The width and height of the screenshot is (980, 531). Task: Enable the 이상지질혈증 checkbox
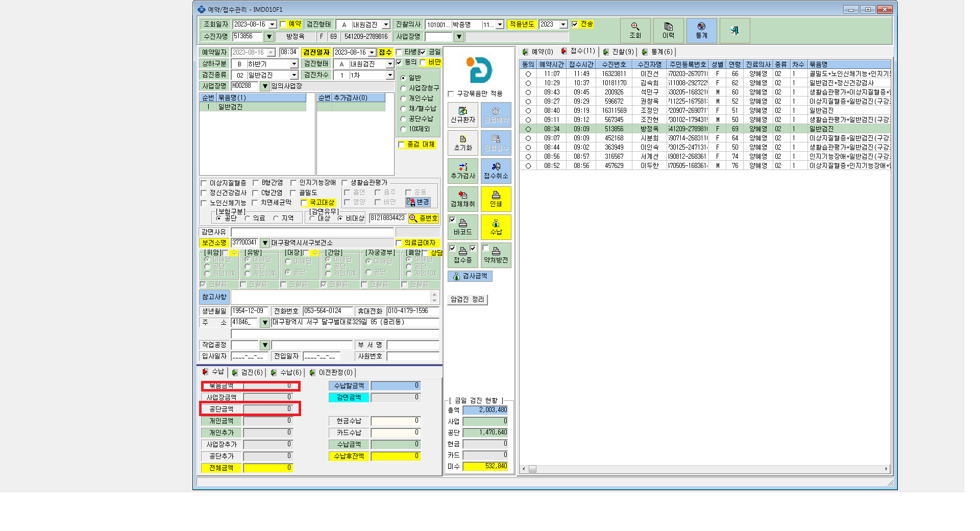tap(204, 183)
